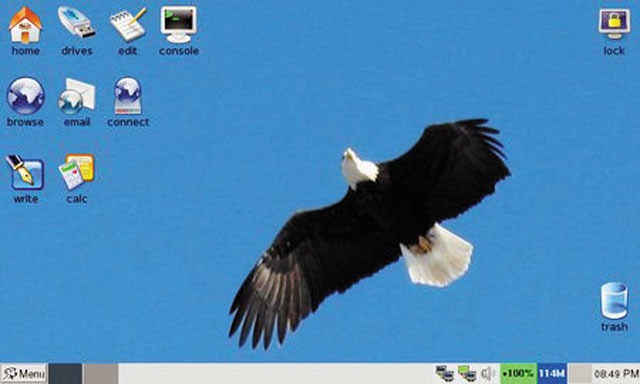Click the first network monitor tray icon
640x384 pixels.
click(445, 373)
